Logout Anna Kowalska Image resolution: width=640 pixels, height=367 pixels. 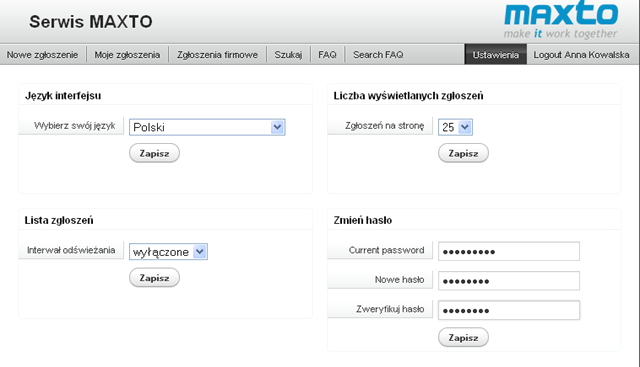pyautogui.click(x=581, y=55)
